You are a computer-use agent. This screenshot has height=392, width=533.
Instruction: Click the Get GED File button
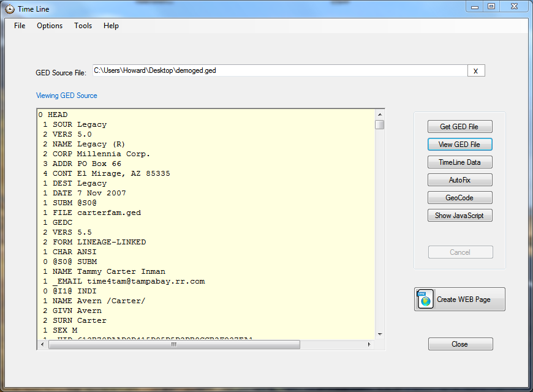click(459, 126)
